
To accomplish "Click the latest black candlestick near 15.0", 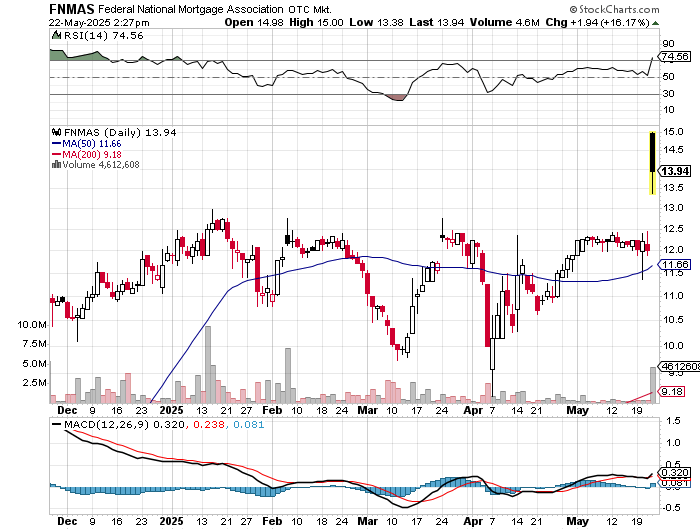I will (x=653, y=152).
